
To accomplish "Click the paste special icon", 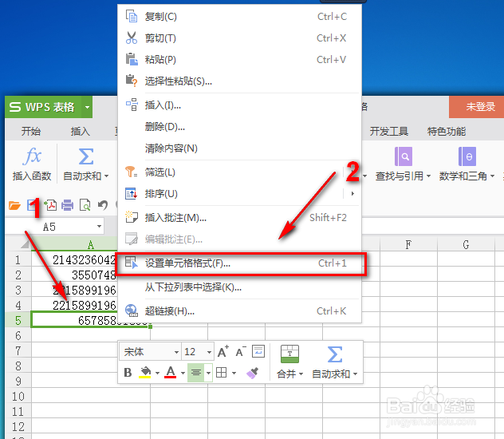I will click(x=131, y=81).
